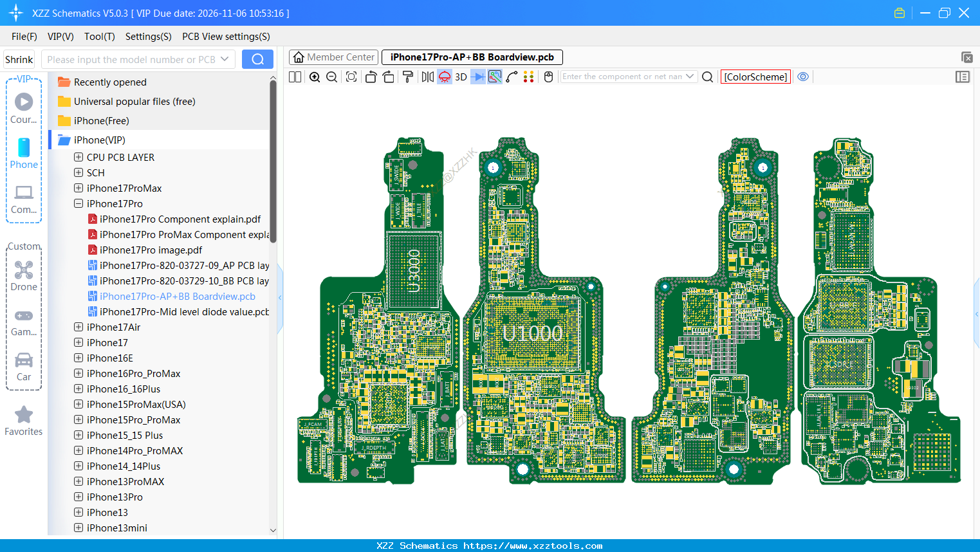Screen dimensions: 980x552
Task: Click the mirror flip board icon
Action: [x=427, y=77]
